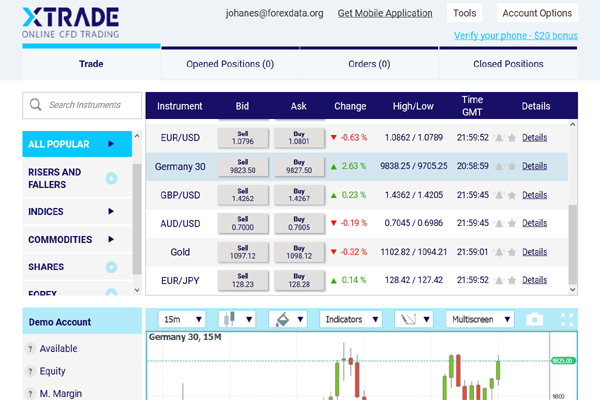Open the 15m timeframe dropdown
Screen dimensions: 600x400
(182, 319)
